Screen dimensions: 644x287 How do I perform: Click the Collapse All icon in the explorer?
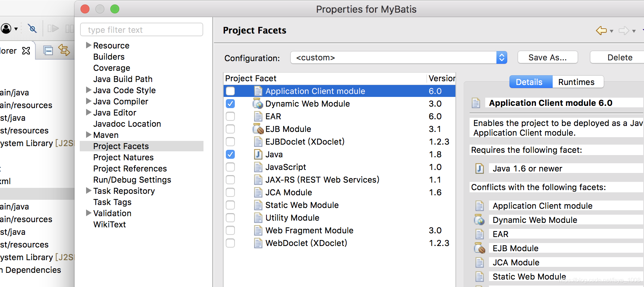click(x=48, y=50)
